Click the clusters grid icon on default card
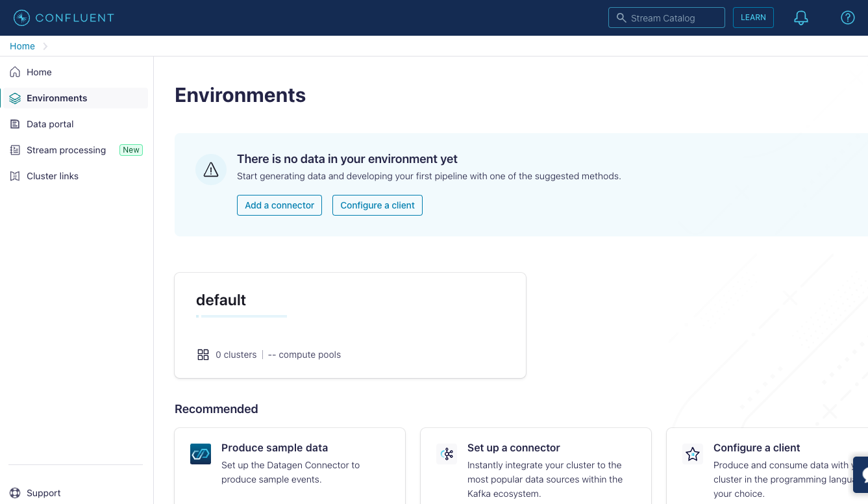The image size is (868, 504). (x=203, y=354)
